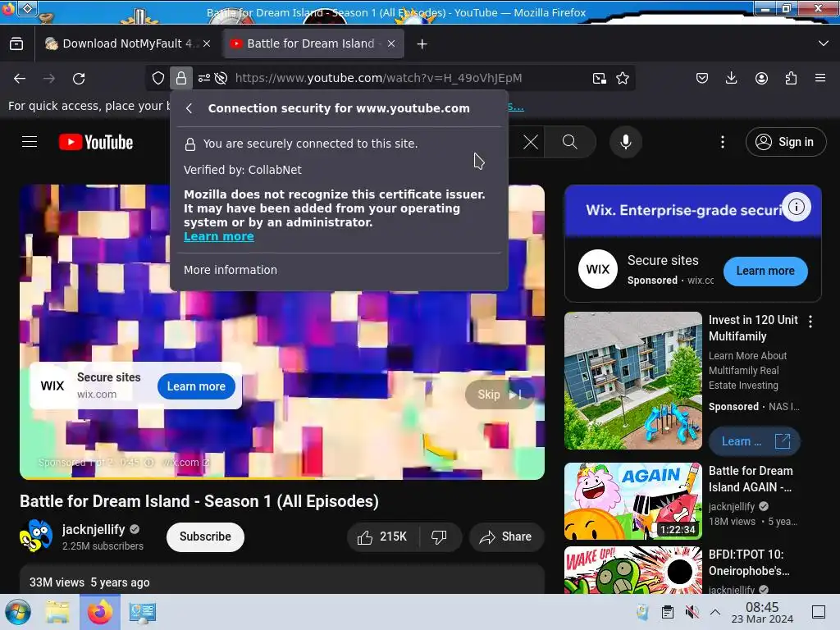Click the YouTube search magnifier button
Image resolution: width=840 pixels, height=630 pixels.
coord(570,142)
